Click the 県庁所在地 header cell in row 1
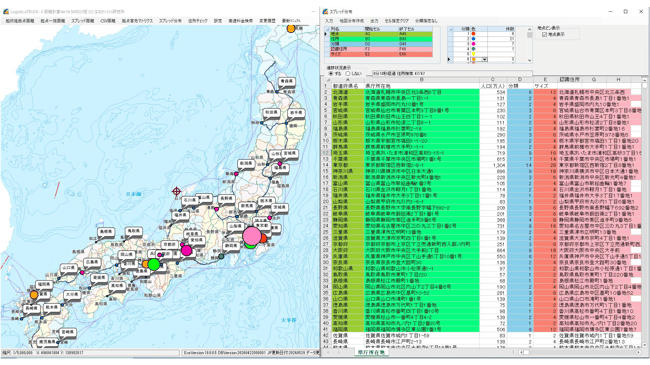This screenshot has height=365, width=650. coord(422,86)
